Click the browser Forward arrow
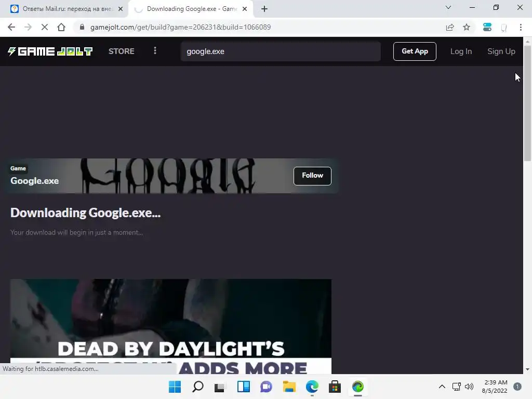 pyautogui.click(x=28, y=27)
